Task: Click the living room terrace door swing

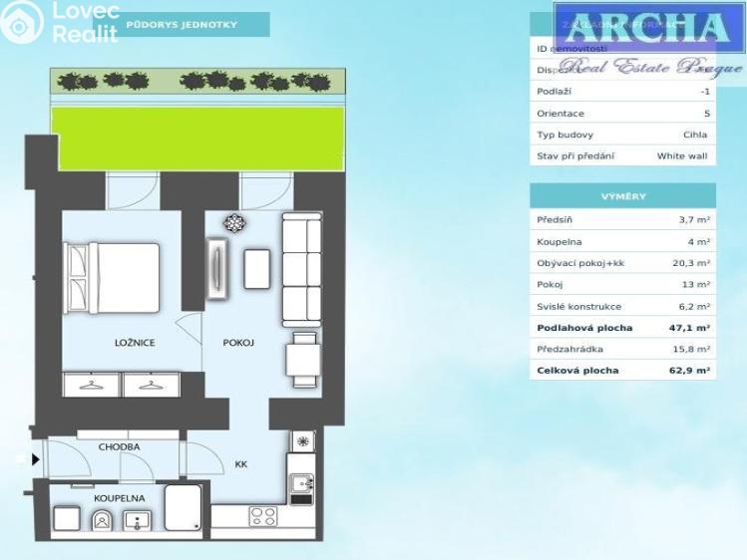Action: point(266,190)
